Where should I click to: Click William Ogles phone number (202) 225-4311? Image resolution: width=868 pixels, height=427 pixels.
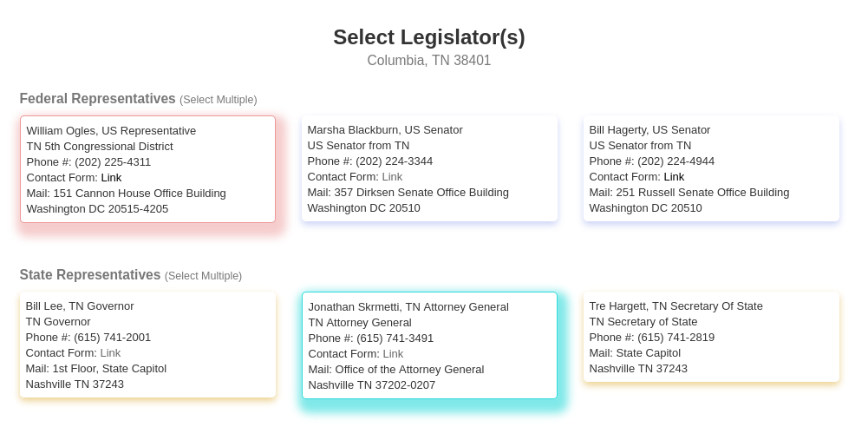(113, 162)
